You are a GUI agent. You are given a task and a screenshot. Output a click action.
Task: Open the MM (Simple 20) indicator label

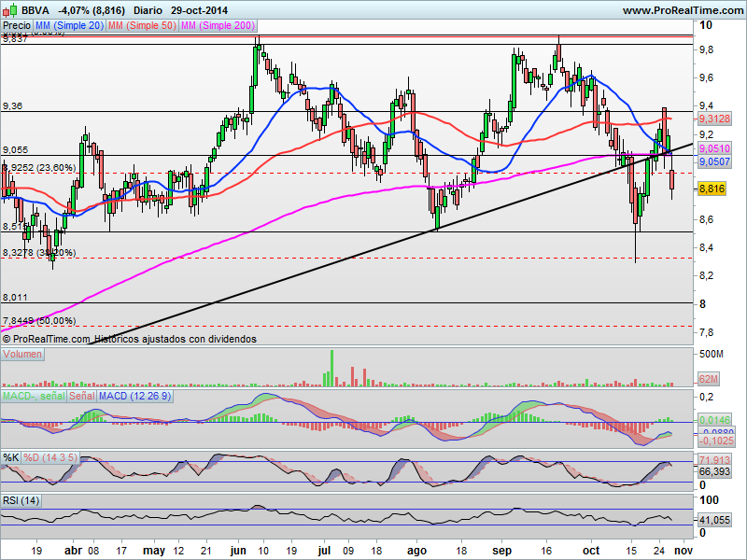(x=69, y=26)
